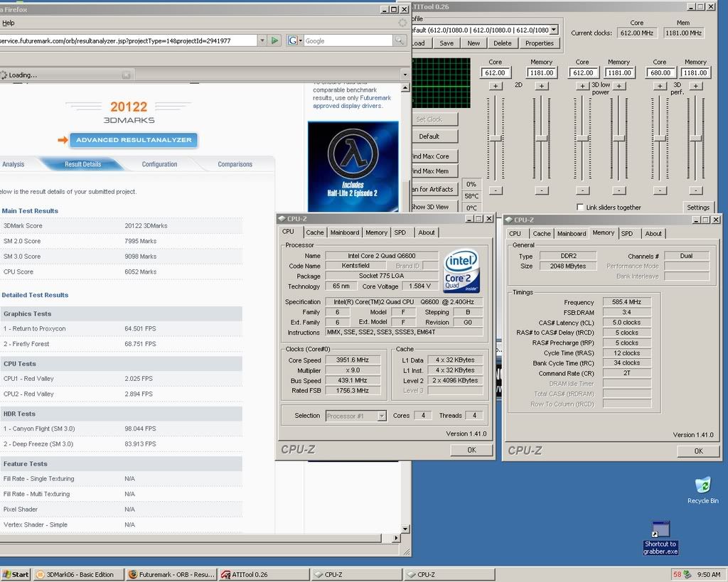
Task: Click the taskbar clock showing 9:50 AM
Action: click(x=709, y=575)
